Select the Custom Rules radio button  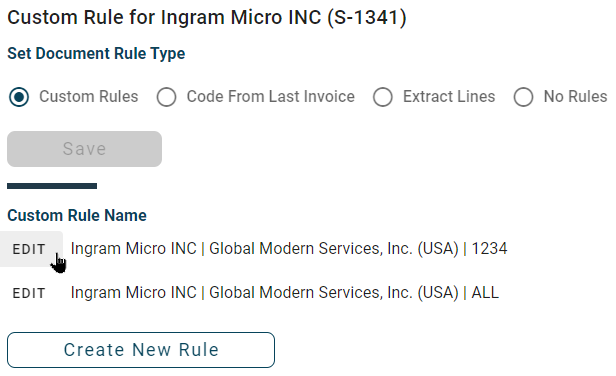(x=19, y=97)
